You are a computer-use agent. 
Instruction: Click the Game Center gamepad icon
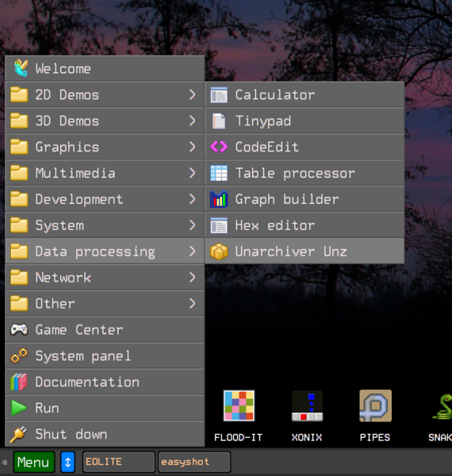click(x=19, y=329)
